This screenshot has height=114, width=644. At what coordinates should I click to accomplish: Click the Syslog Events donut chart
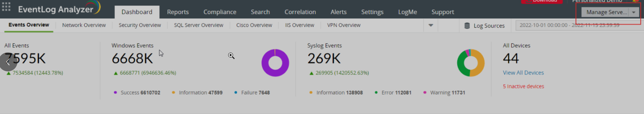471,63
